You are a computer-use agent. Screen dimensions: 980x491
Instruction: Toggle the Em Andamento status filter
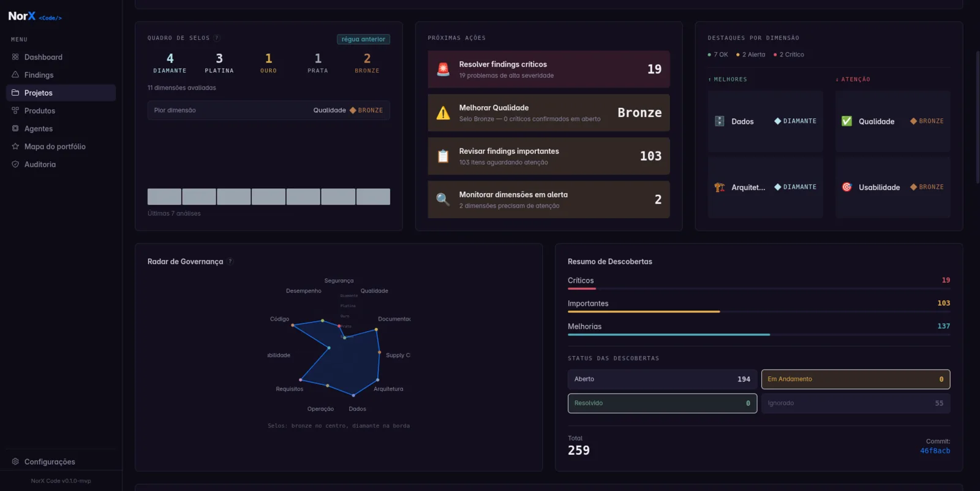coord(856,379)
